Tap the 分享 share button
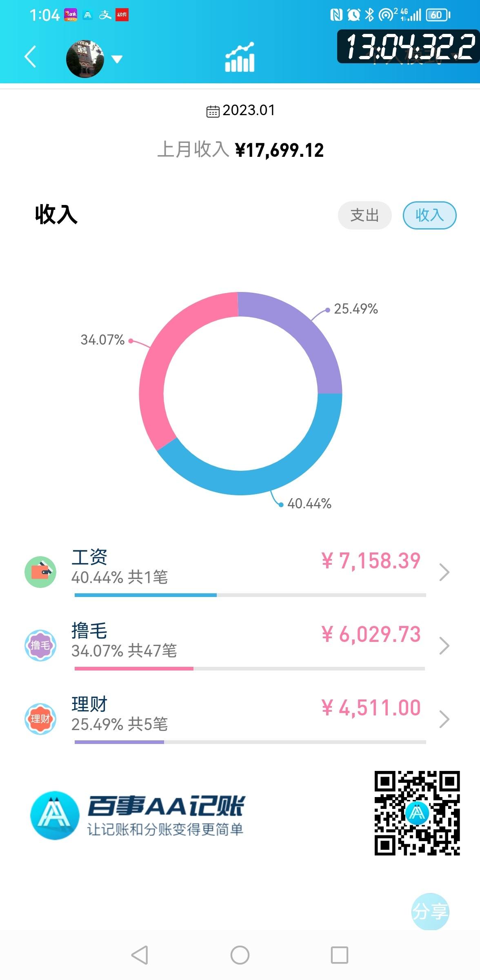The image size is (480, 980). pyautogui.click(x=430, y=911)
